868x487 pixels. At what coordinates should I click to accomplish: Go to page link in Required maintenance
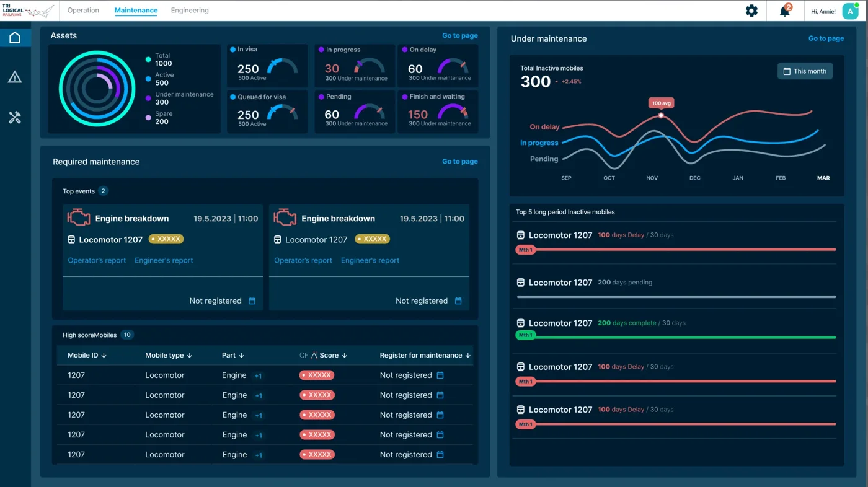click(x=459, y=162)
